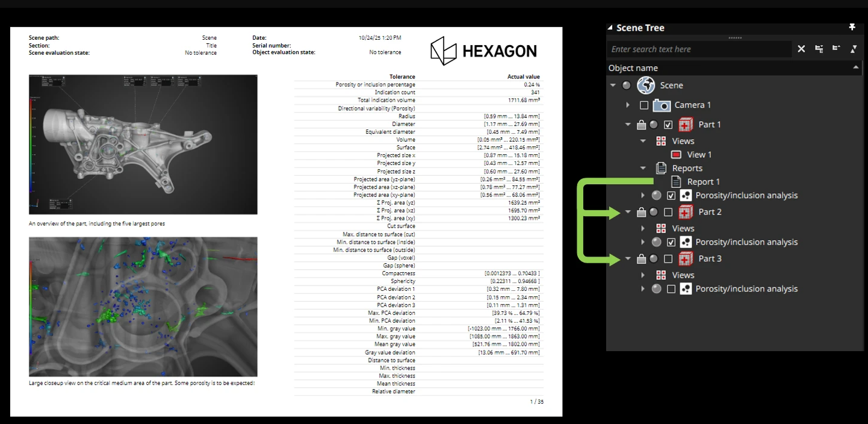The width and height of the screenshot is (868, 424).
Task: Select the Part 3 tree item label
Action: tap(710, 259)
